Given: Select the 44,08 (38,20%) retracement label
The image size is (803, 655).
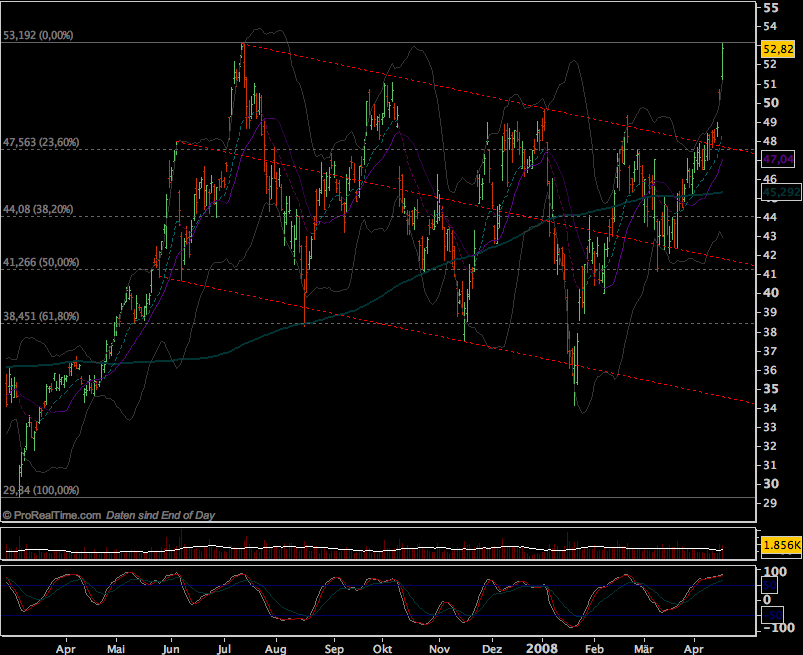Looking at the screenshot, I should [39, 209].
